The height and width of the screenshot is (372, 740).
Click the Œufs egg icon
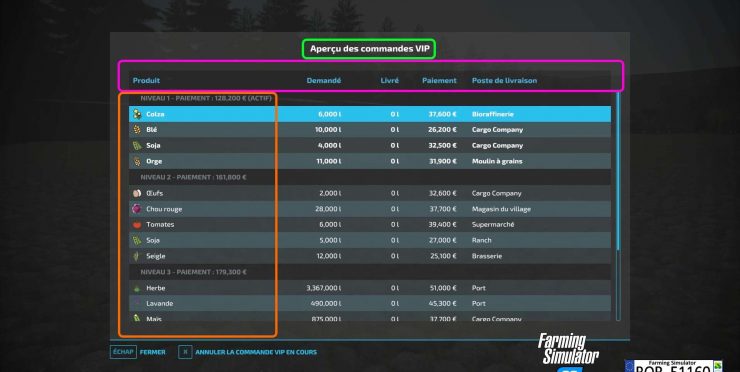click(137, 193)
